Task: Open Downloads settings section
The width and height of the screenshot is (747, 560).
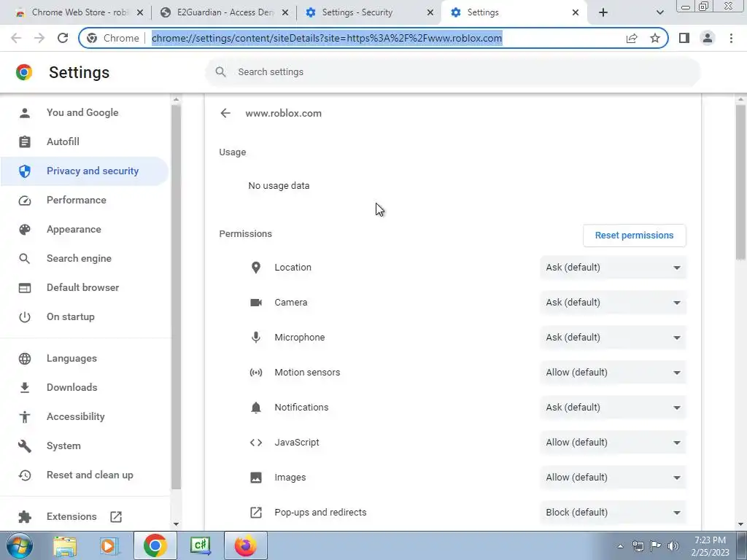Action: coord(85,388)
